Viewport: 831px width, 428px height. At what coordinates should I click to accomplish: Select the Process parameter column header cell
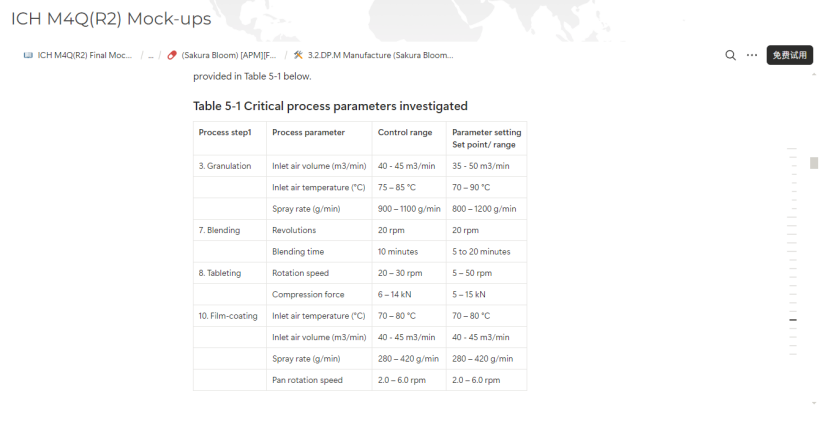coord(308,132)
